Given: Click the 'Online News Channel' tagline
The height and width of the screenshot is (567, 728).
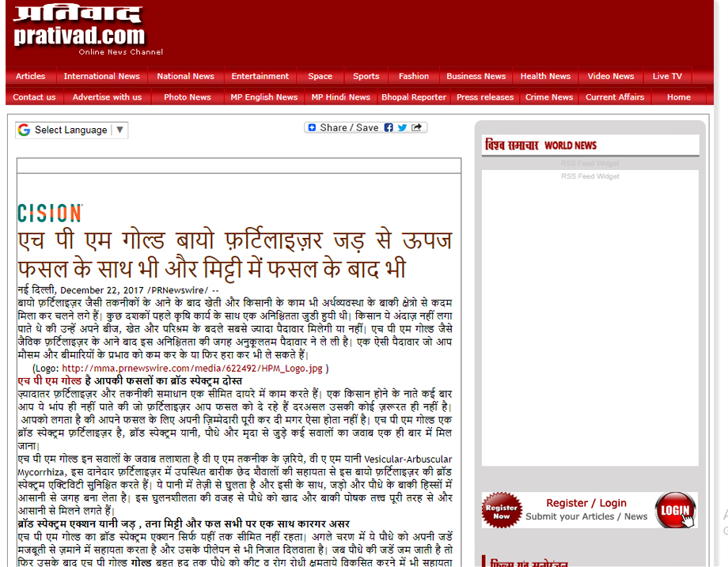Looking at the screenshot, I should click(121, 52).
